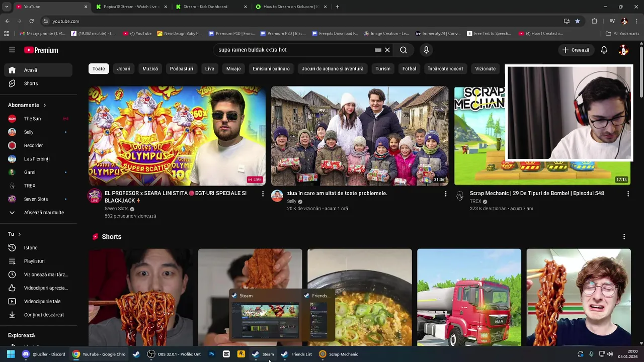
Task: Open the YouTube account avatar menu
Action: 623,50
